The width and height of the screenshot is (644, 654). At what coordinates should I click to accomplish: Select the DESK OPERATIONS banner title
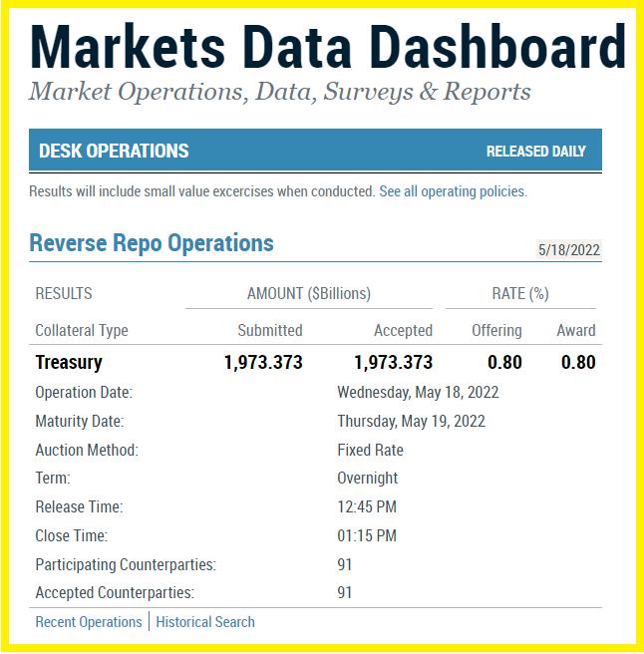click(x=114, y=152)
